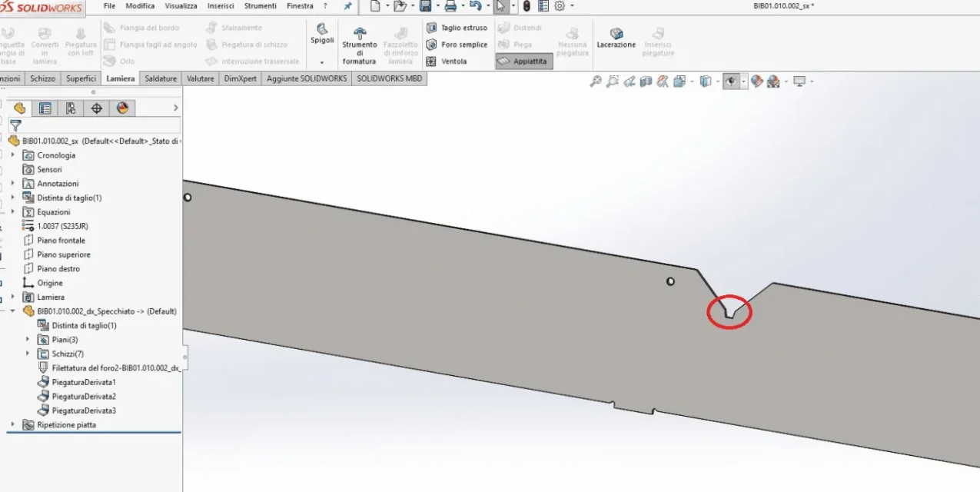
Task: Toggle hide/show items eye icon
Action: pyautogui.click(x=732, y=81)
